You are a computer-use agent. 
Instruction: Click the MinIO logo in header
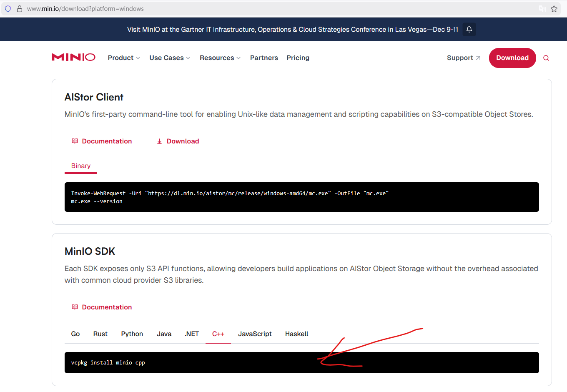[x=73, y=58]
